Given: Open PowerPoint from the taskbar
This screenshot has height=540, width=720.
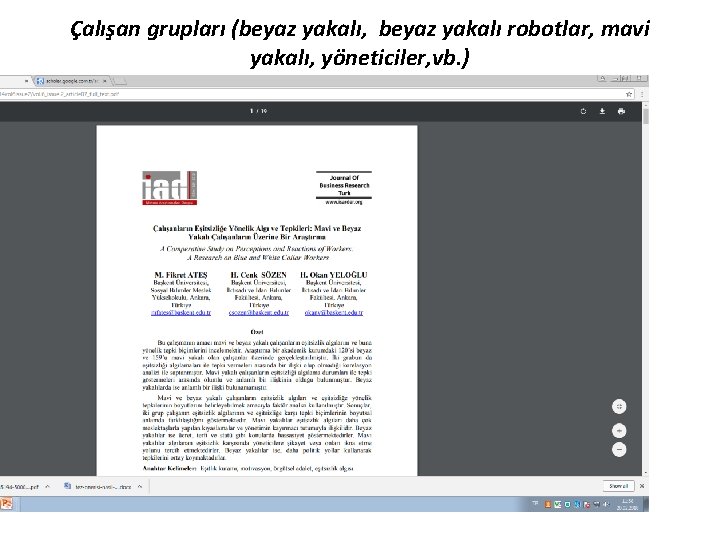Looking at the screenshot, I should pos(6,504).
